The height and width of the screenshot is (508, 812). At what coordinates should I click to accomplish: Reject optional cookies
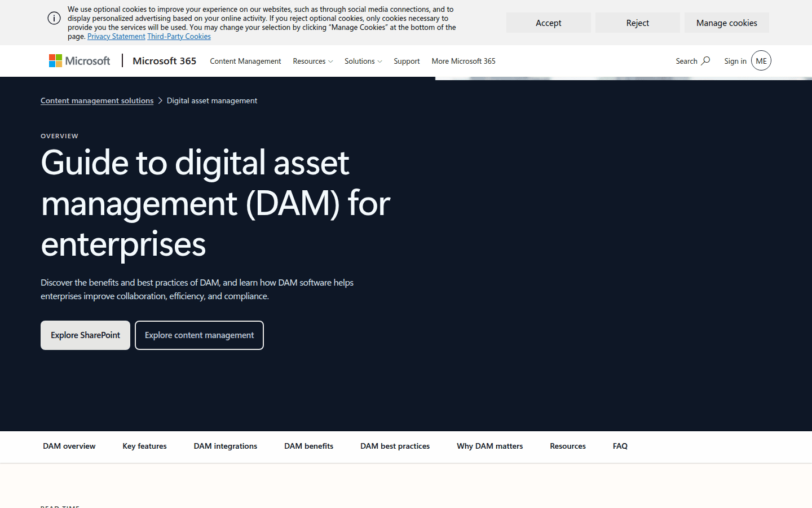pos(638,23)
